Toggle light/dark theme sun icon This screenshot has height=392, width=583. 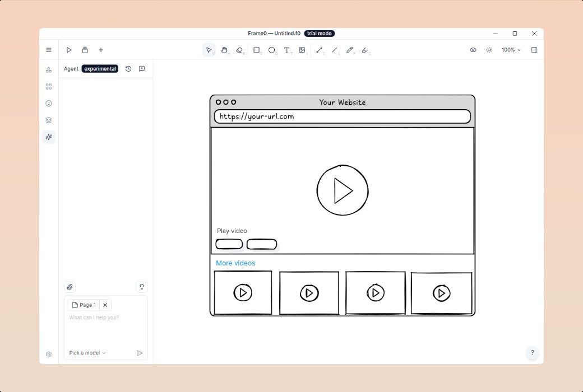click(x=489, y=50)
